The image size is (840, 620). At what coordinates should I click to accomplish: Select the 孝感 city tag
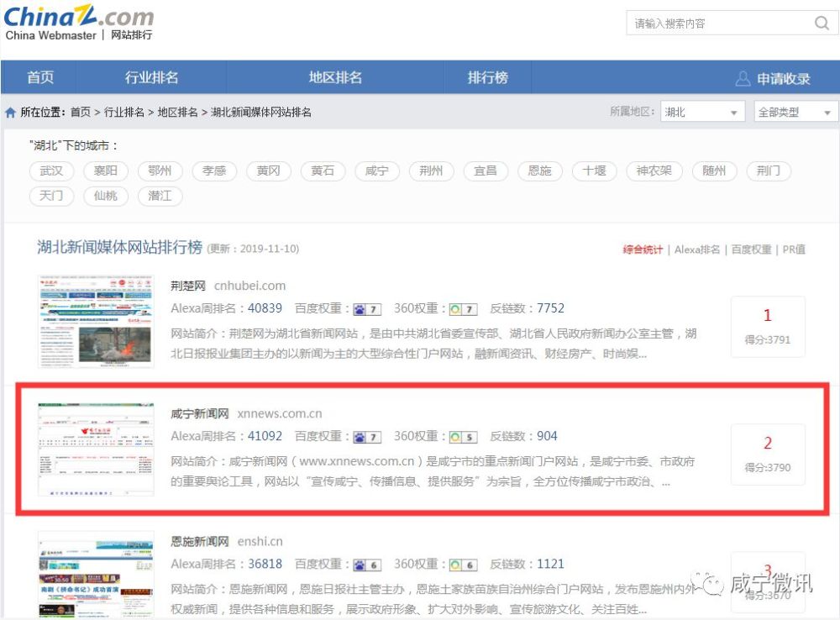(x=214, y=171)
